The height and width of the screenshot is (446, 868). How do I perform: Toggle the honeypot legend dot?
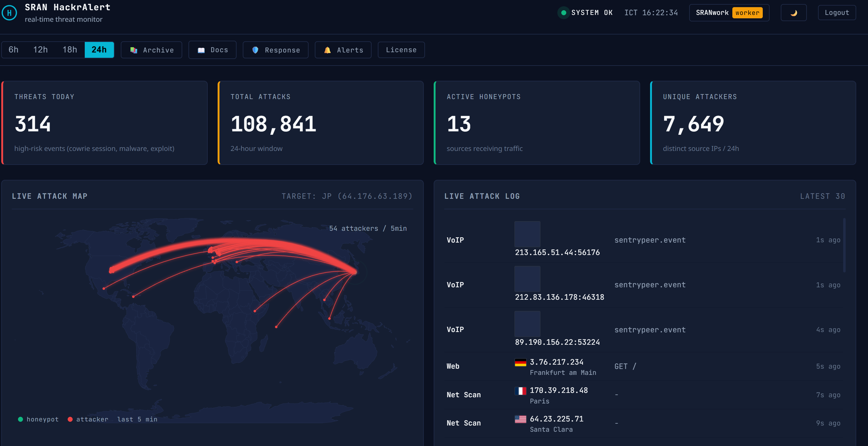pos(21,419)
